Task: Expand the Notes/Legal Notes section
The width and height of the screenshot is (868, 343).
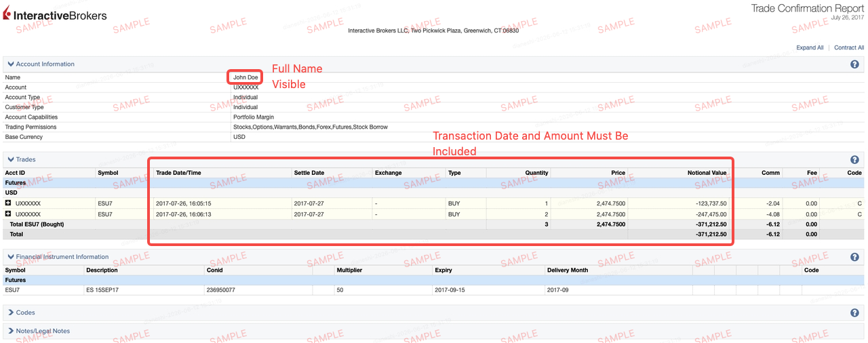Action: (x=11, y=331)
